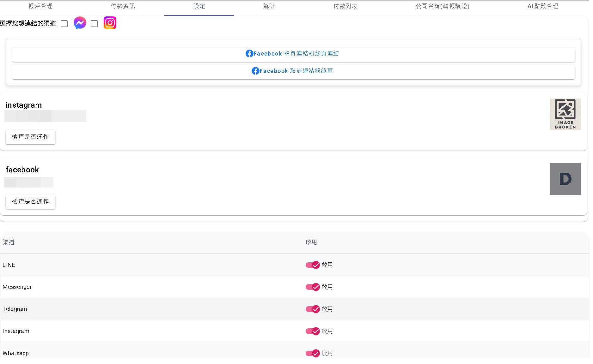Viewport: 593px width, 364px height.
Task: Click the Instagram channel icon
Action: (110, 23)
